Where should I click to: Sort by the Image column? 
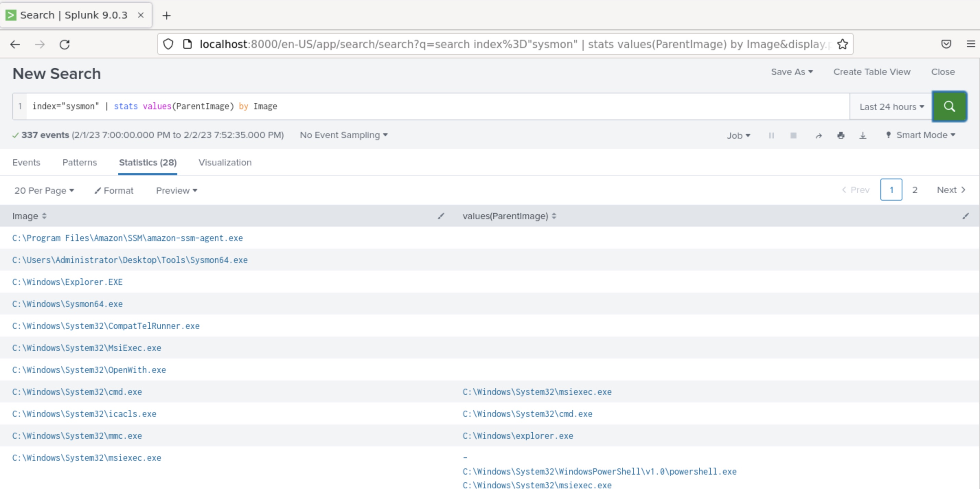pos(29,216)
